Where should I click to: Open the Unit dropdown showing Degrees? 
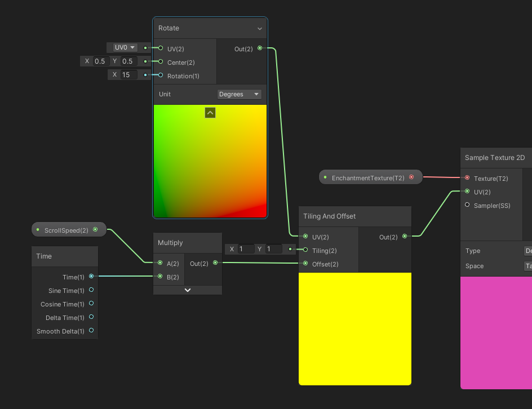click(239, 94)
